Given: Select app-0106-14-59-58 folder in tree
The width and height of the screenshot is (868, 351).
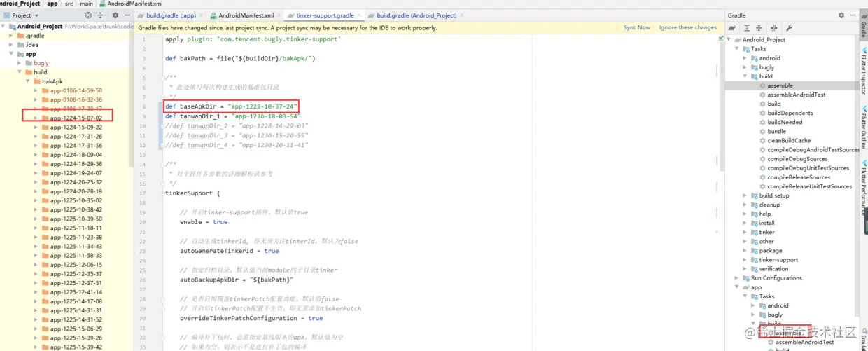Looking at the screenshot, I should tap(76, 90).
